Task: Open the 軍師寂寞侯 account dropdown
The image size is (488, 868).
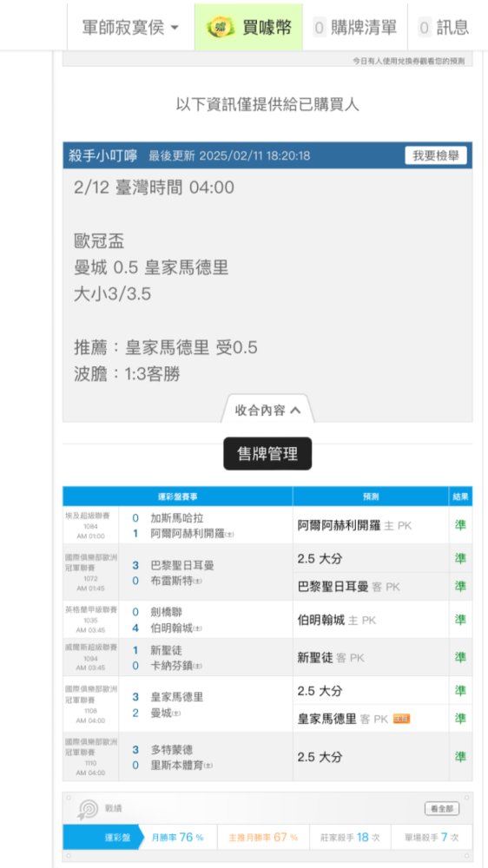Action: 131,27
